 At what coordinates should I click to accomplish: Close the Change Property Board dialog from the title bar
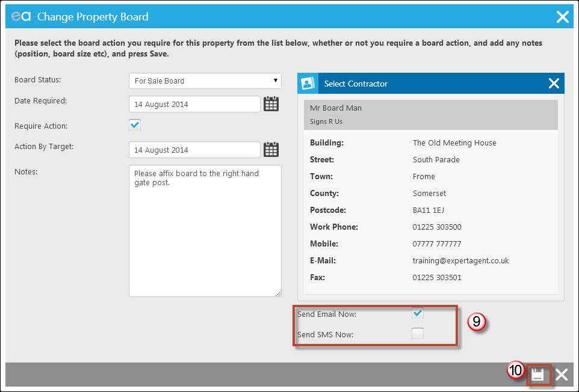(562, 17)
